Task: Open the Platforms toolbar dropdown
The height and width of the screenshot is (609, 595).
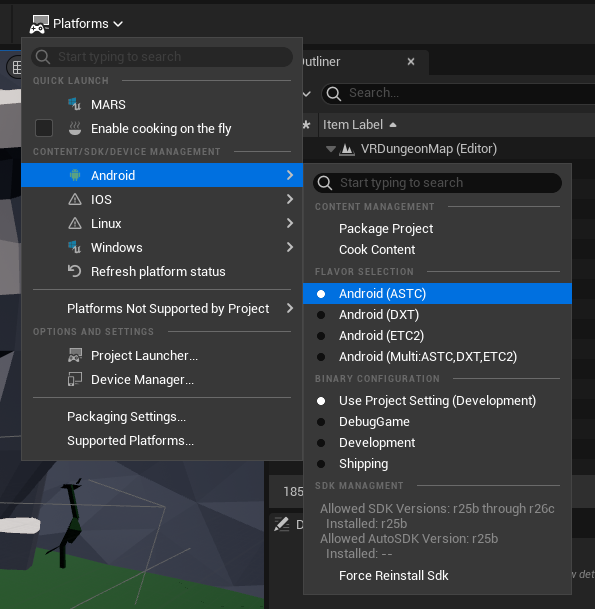Action: pos(77,24)
